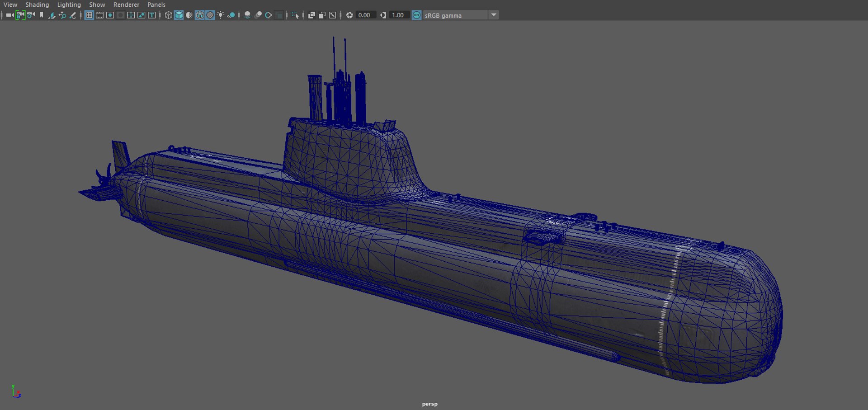Open the Lighting menu
The height and width of the screenshot is (410, 868).
(69, 5)
